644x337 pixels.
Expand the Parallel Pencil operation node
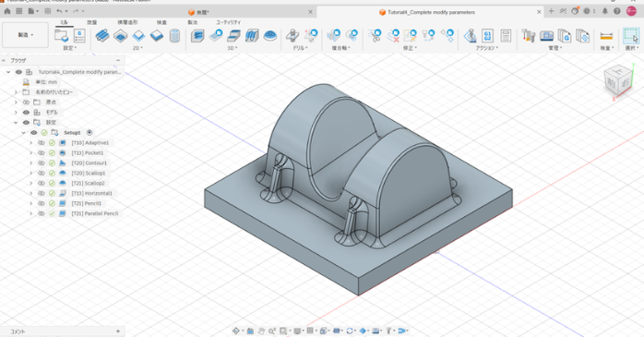[30, 213]
